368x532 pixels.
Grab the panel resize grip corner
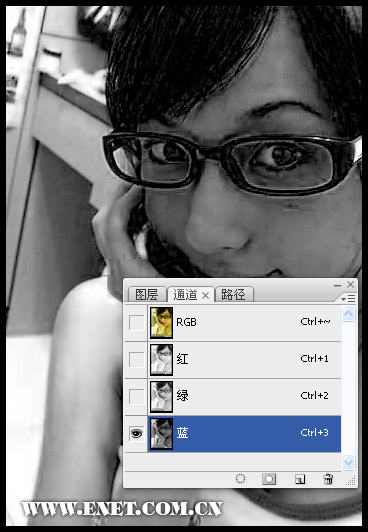[x=351, y=481]
